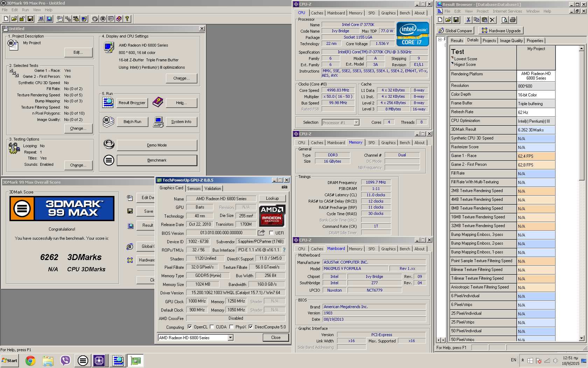Click Result Browser scrollbar down arrow
This screenshot has width=588, height=368.
click(581, 338)
